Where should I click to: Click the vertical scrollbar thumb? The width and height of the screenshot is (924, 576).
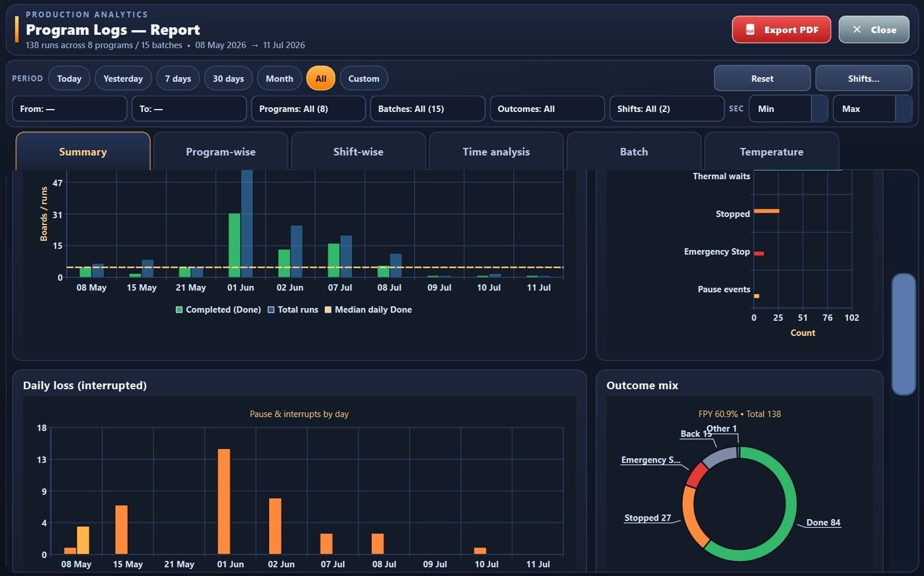(x=903, y=334)
